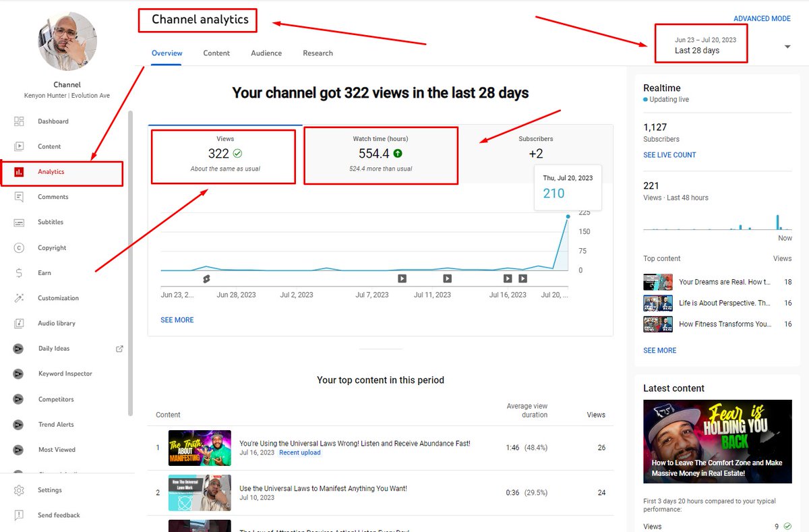Open the Earn menu item label
The height and width of the screenshot is (532, 809).
coord(44,272)
